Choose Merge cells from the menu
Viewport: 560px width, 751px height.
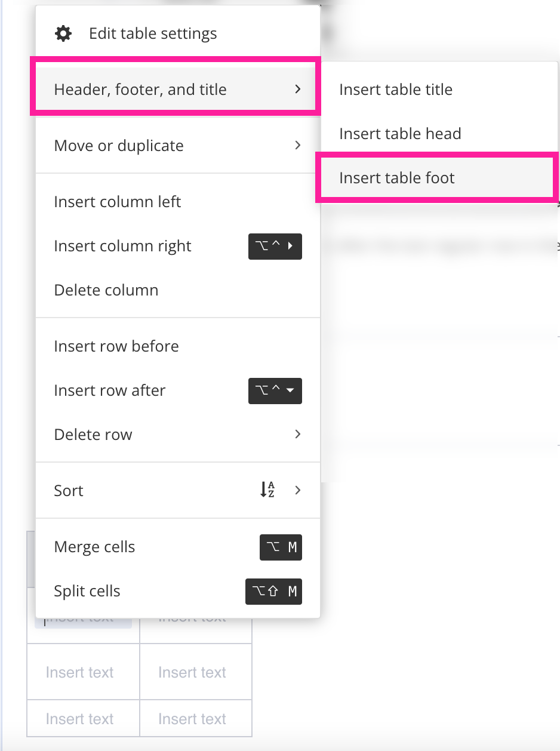94,547
